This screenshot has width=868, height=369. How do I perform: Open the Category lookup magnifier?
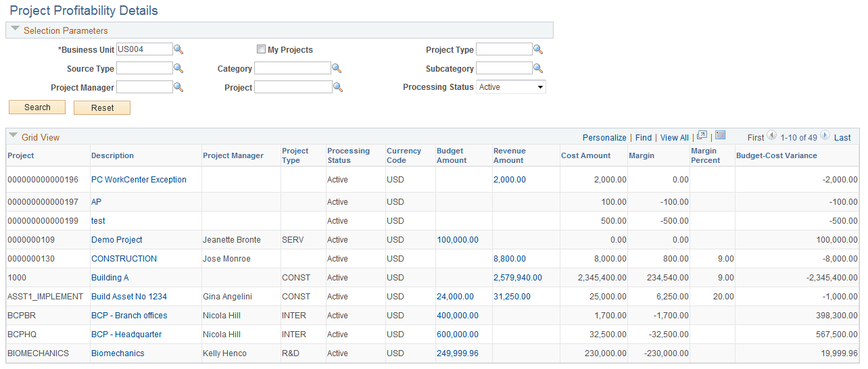(x=337, y=68)
